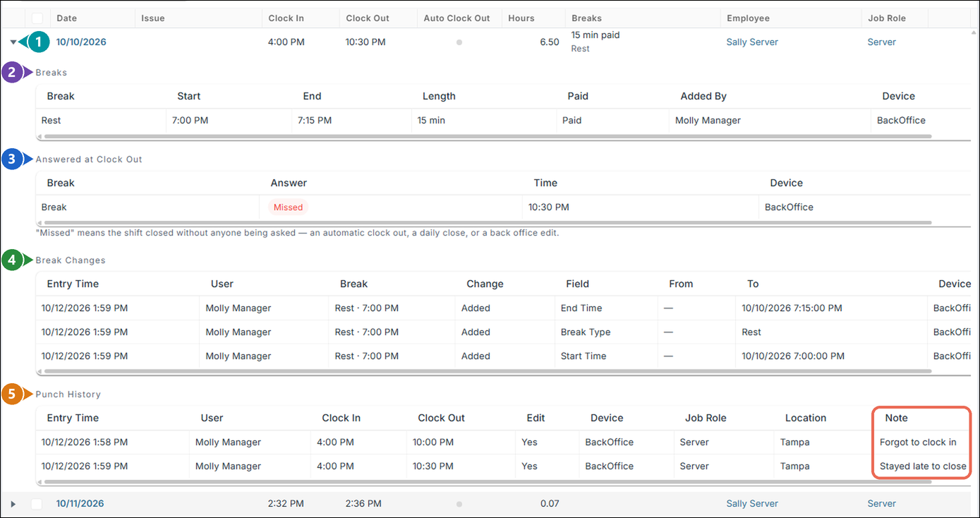Click the 10:00 PM clock out in Punch History
The image size is (980, 518).
pyautogui.click(x=433, y=442)
